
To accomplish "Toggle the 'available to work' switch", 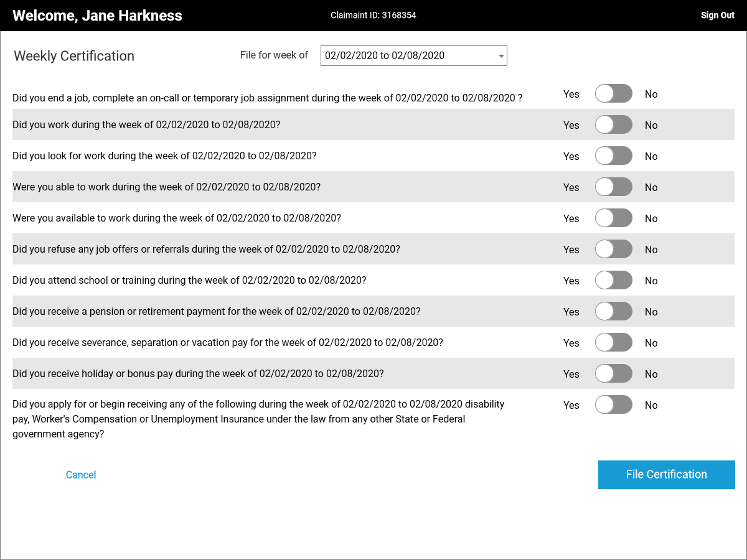I will 613,218.
